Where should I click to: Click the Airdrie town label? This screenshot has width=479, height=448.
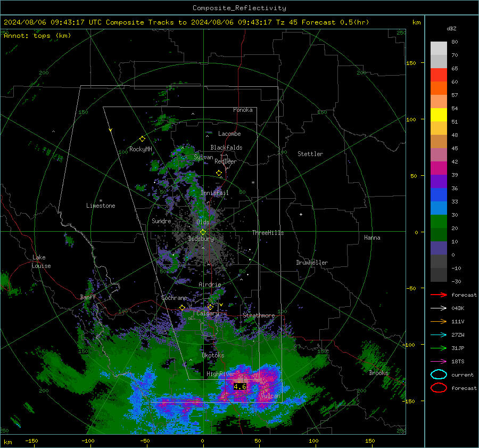click(x=210, y=284)
